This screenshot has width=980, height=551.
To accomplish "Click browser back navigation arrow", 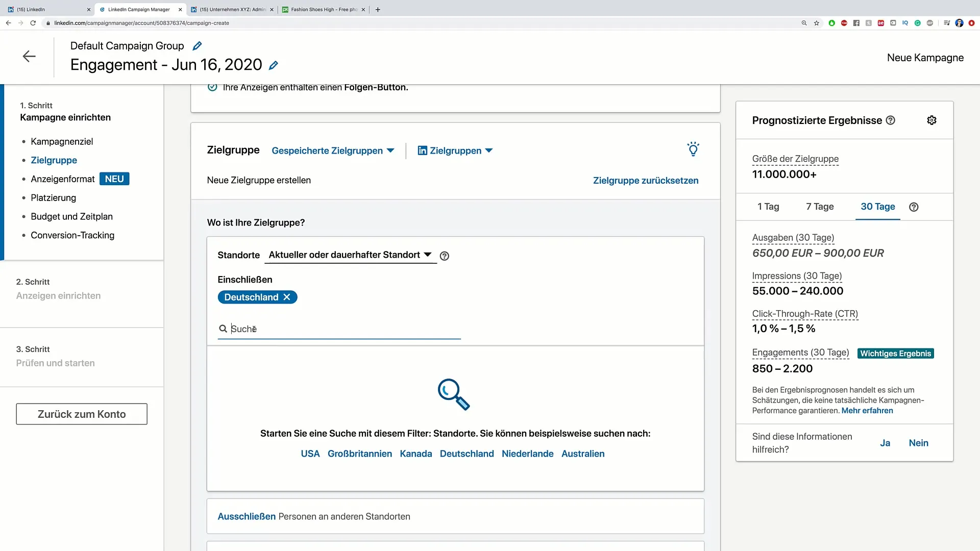I will [8, 23].
